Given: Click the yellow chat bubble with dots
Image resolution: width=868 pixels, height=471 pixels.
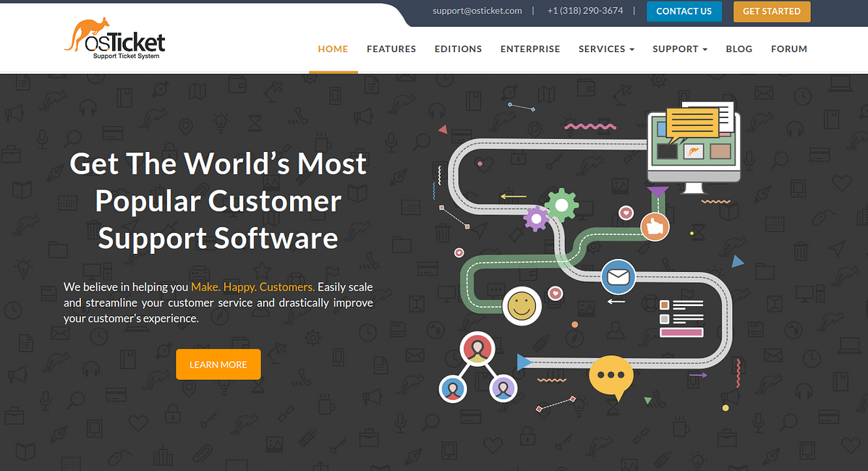Looking at the screenshot, I should coord(611,377).
